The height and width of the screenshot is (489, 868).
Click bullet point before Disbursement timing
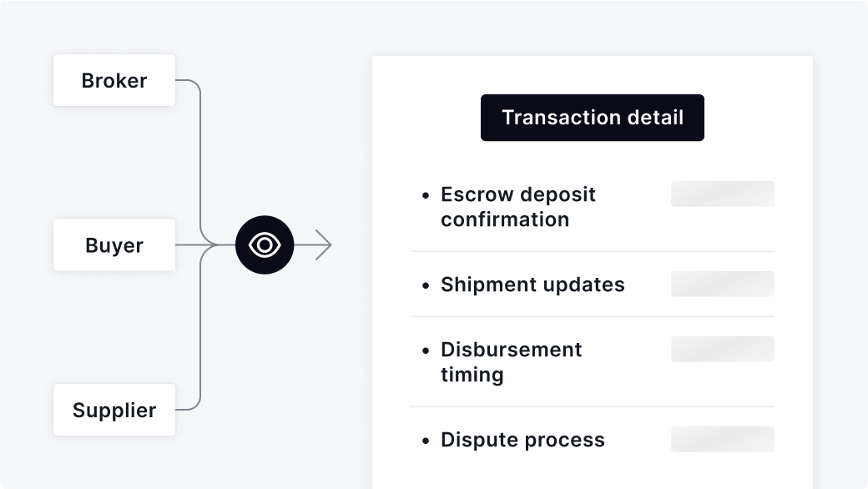click(425, 350)
